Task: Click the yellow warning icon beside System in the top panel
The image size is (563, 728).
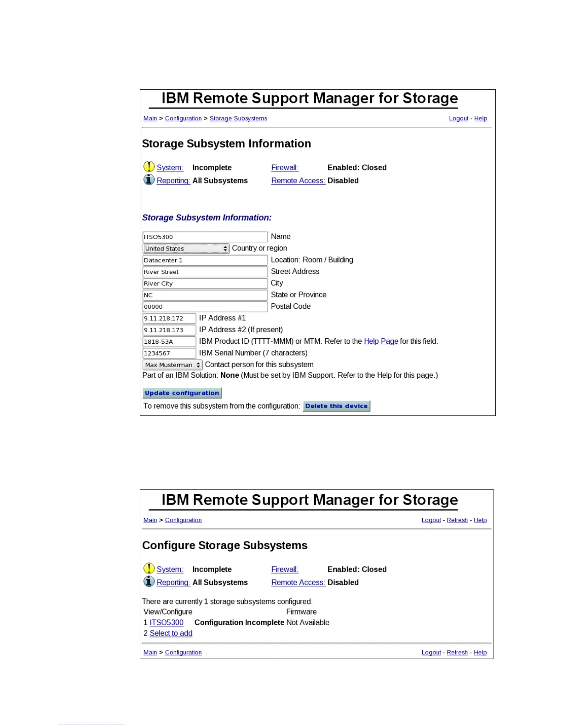Action: click(149, 166)
